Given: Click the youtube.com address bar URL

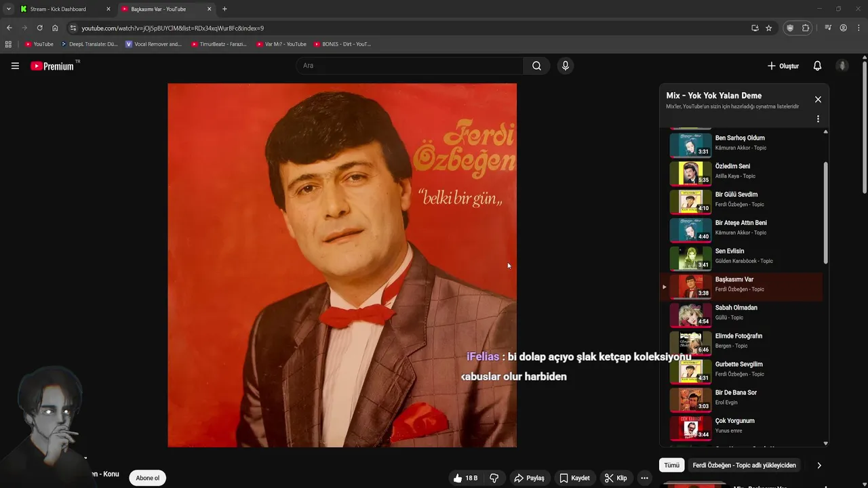Looking at the screenshot, I should [172, 28].
